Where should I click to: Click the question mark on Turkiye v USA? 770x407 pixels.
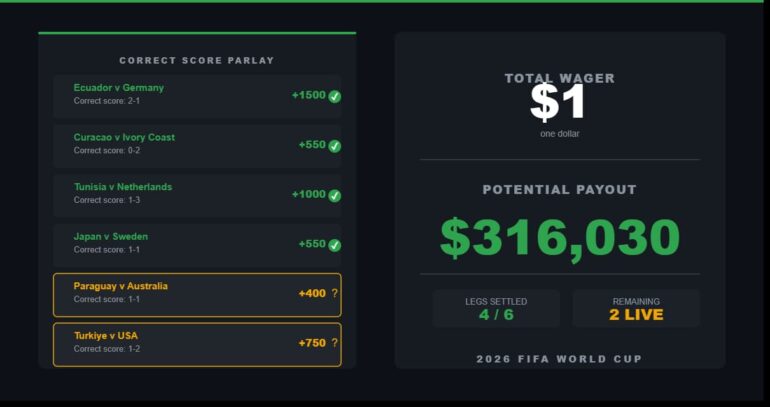(334, 343)
